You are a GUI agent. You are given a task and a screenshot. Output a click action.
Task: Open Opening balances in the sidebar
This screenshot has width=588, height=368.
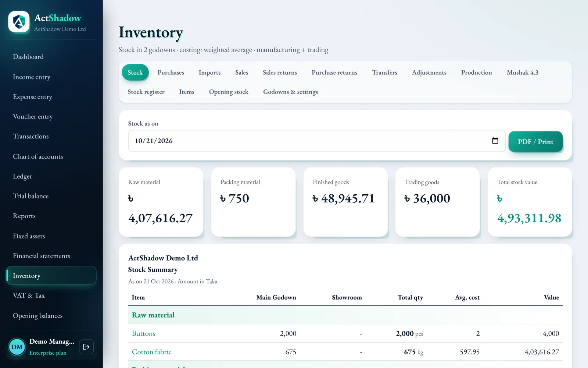pos(51,316)
